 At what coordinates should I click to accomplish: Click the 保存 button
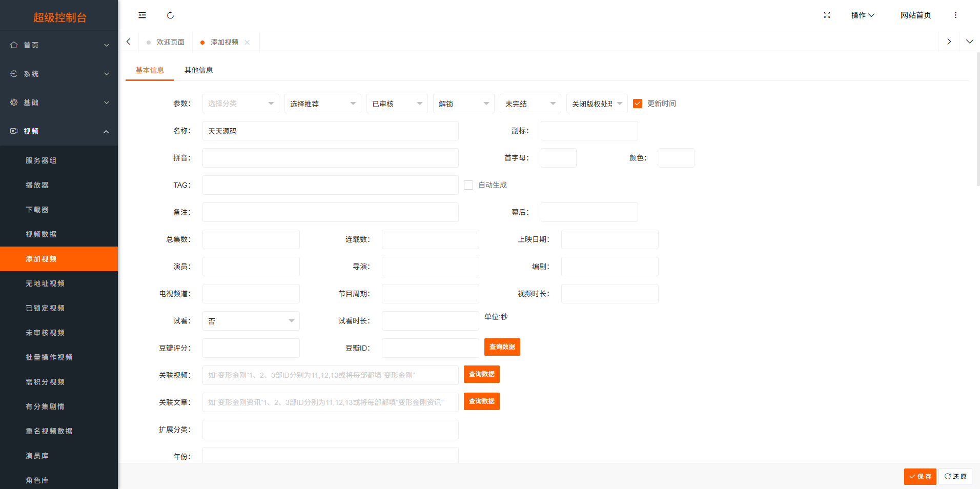point(920,476)
